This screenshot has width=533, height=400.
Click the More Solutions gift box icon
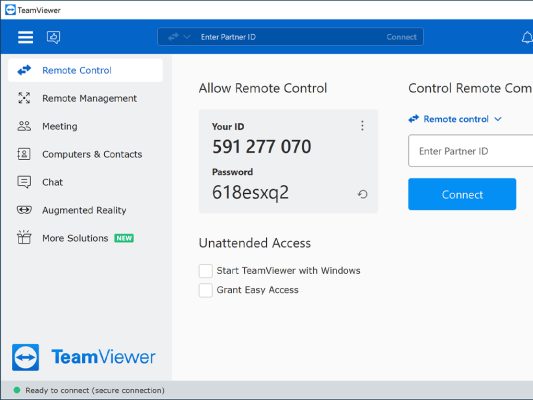point(24,237)
